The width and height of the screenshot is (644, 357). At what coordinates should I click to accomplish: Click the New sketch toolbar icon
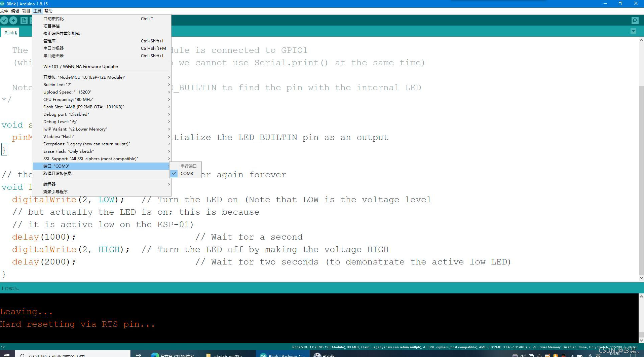coord(24,21)
